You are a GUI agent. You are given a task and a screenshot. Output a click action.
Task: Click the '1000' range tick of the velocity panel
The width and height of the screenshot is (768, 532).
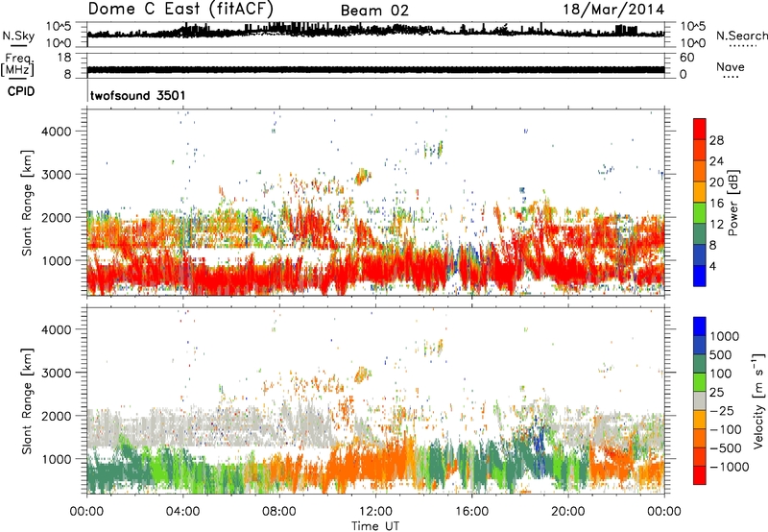57,459
